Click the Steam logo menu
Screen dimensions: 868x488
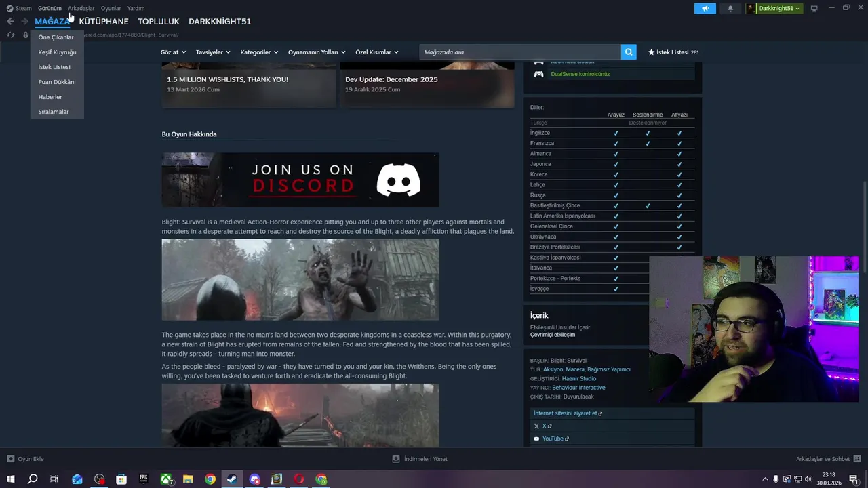tap(19, 8)
